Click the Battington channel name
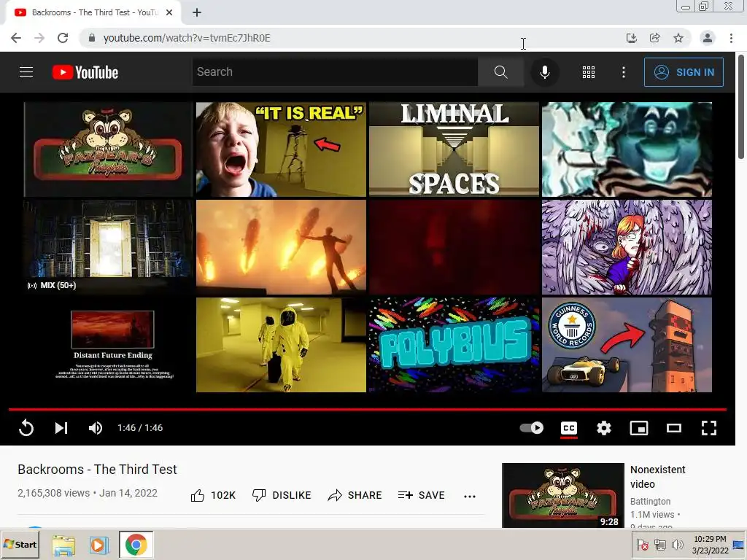Image resolution: width=747 pixels, height=560 pixels. pos(650,502)
